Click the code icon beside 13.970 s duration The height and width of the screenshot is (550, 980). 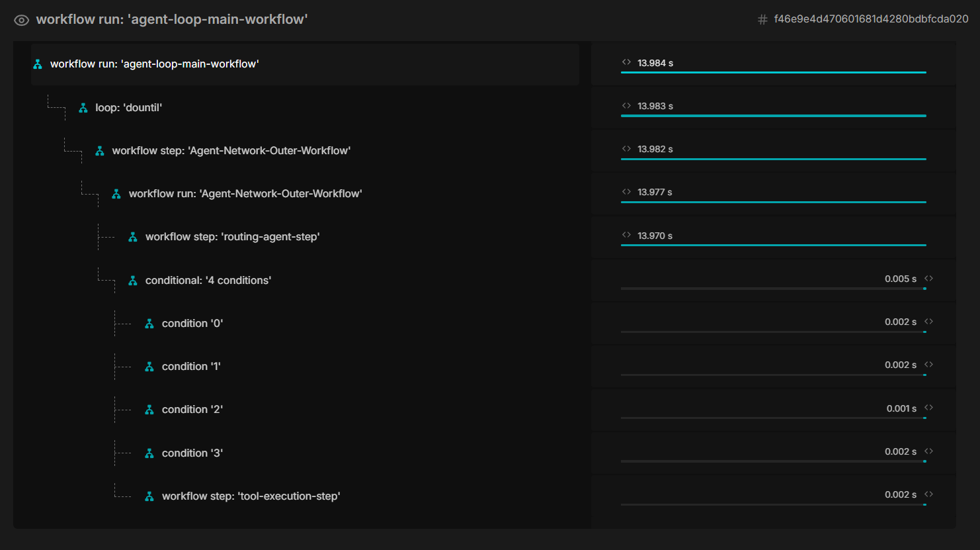point(626,235)
